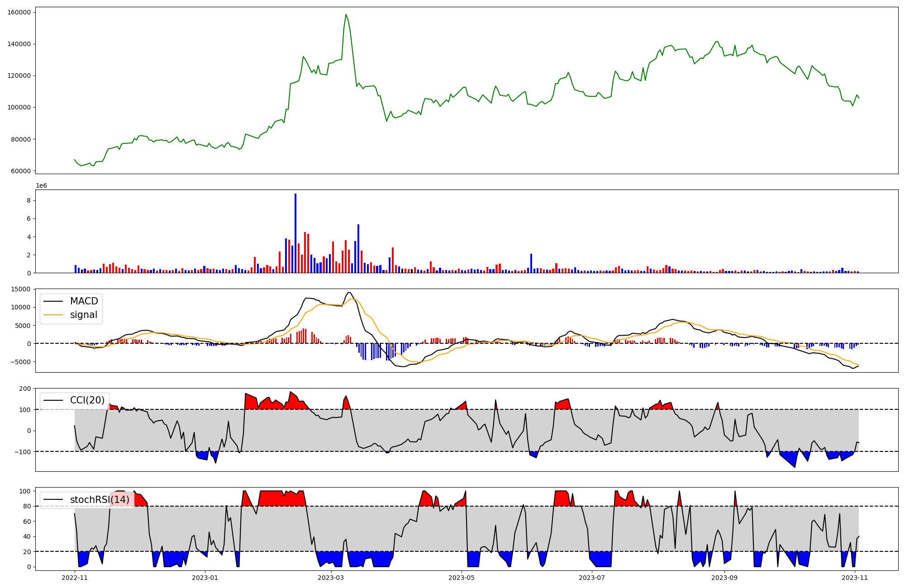The height and width of the screenshot is (588, 905).
Task: Click the 2023-03 x-axis date label
Action: pyautogui.click(x=331, y=578)
